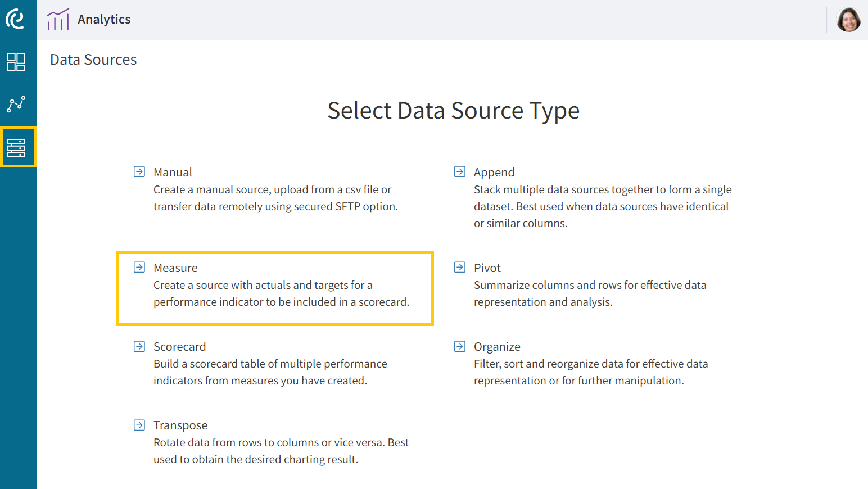Click the company logo at the top left
This screenshot has height=489, width=868.
click(17, 19)
